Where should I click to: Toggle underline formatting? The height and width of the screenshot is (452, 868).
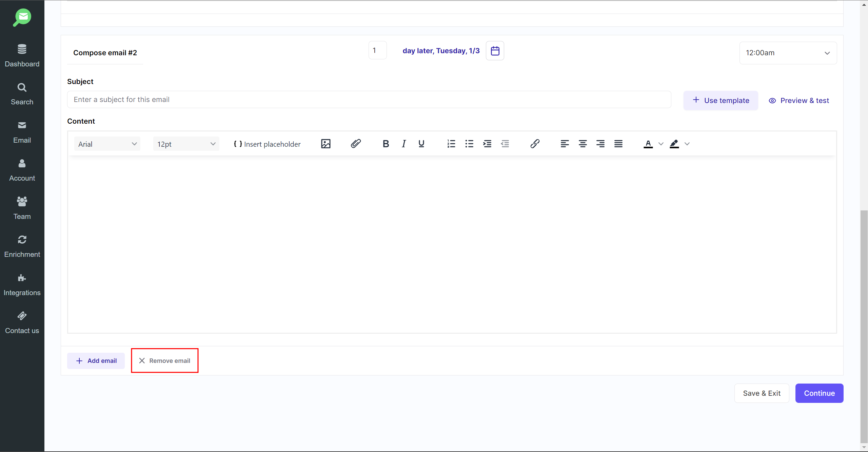pyautogui.click(x=421, y=144)
